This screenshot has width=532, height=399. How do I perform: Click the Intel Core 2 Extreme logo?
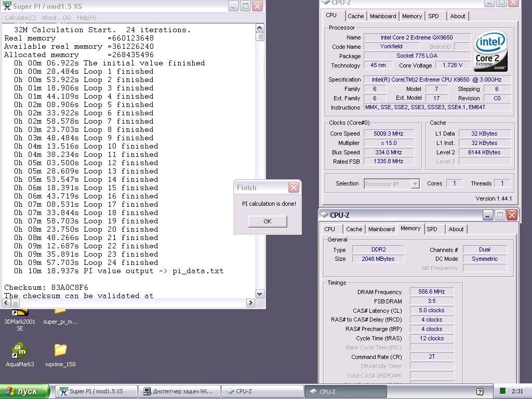pyautogui.click(x=490, y=51)
